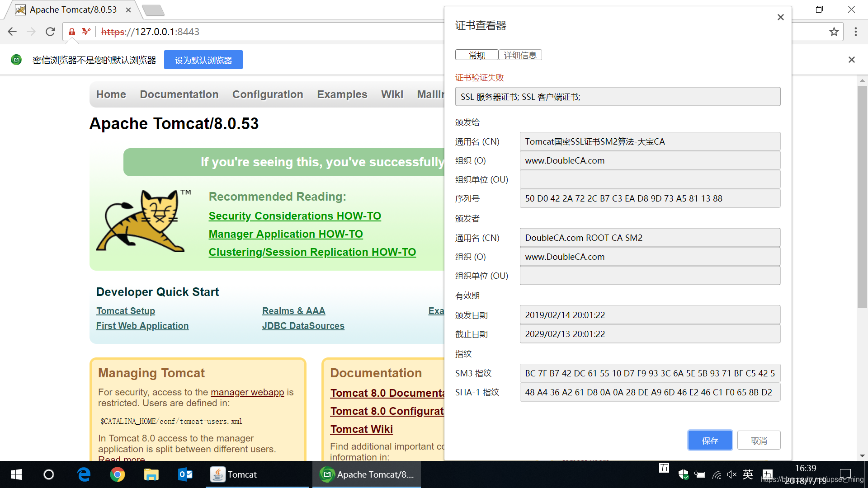Open Security Considerations HOW-TO link
The image size is (868, 488).
click(295, 216)
